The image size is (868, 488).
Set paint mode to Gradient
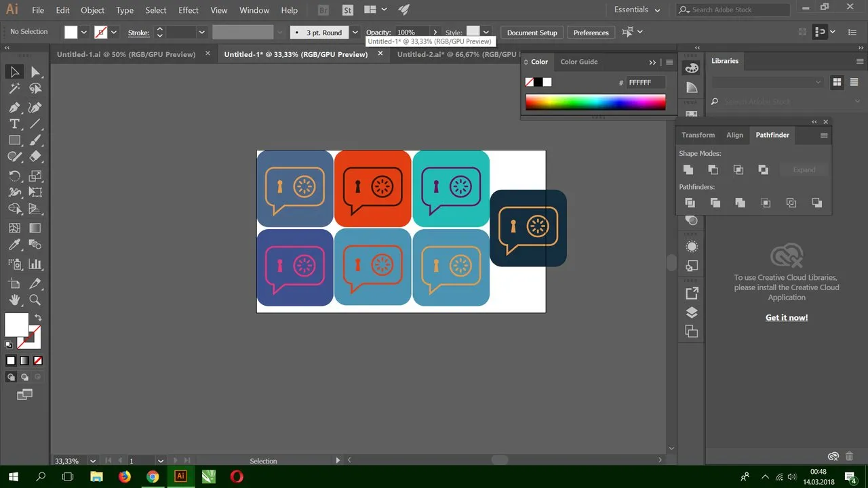[24, 361]
